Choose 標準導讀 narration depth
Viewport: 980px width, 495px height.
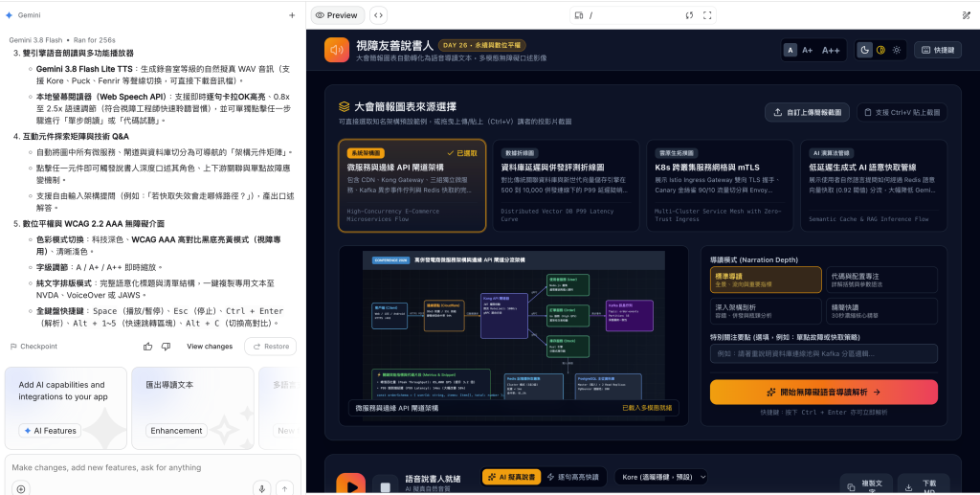tap(766, 280)
